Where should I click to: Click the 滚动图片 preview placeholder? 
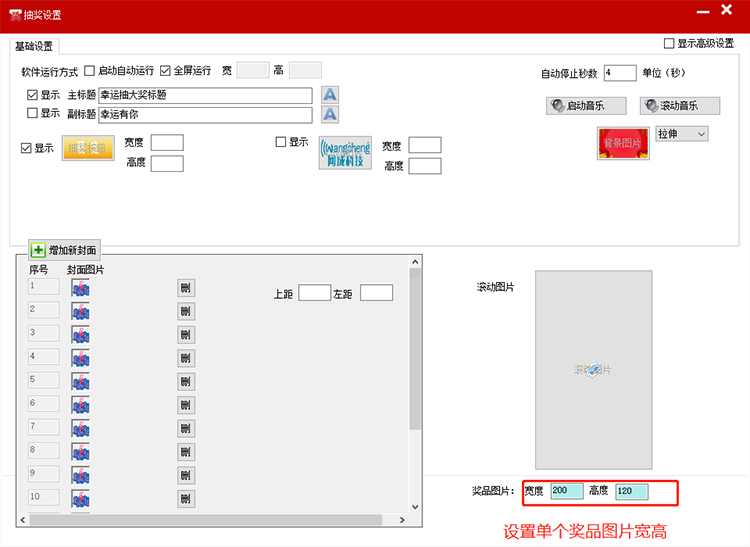tap(593, 369)
